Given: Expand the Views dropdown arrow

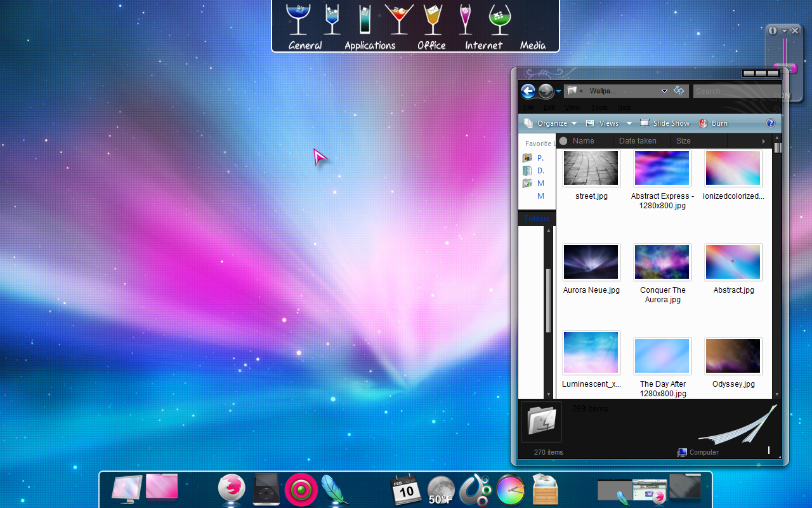Looking at the screenshot, I should 629,123.
